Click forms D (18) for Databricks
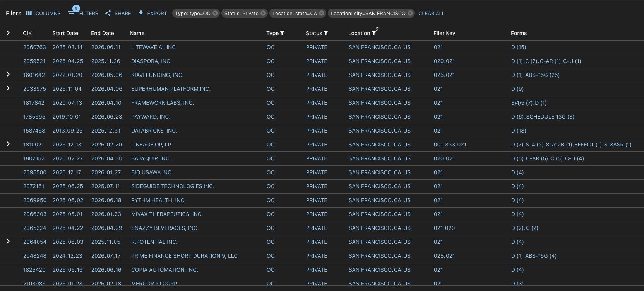This screenshot has height=291, width=644. click(x=519, y=131)
